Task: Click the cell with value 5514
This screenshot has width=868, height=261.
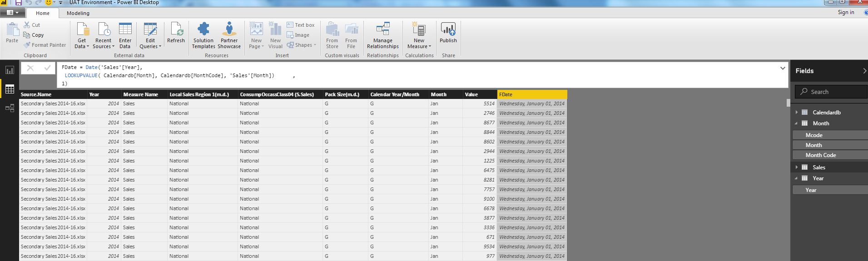Action: tap(480, 103)
